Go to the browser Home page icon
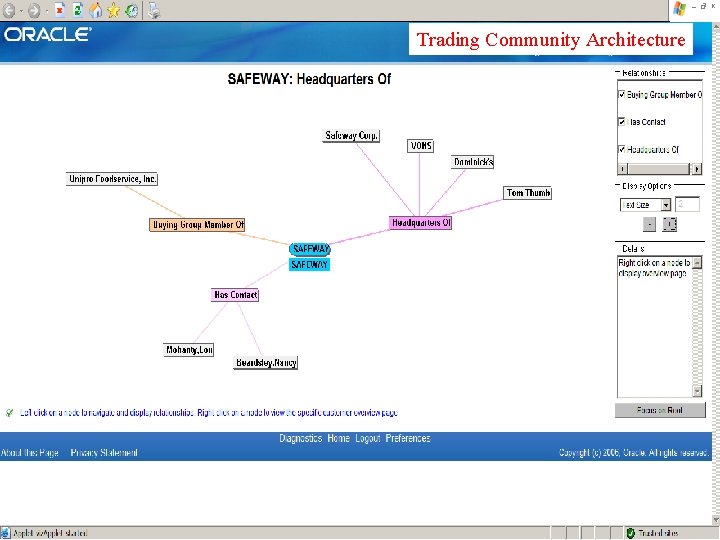This screenshot has height=540, width=720. pos(96,10)
